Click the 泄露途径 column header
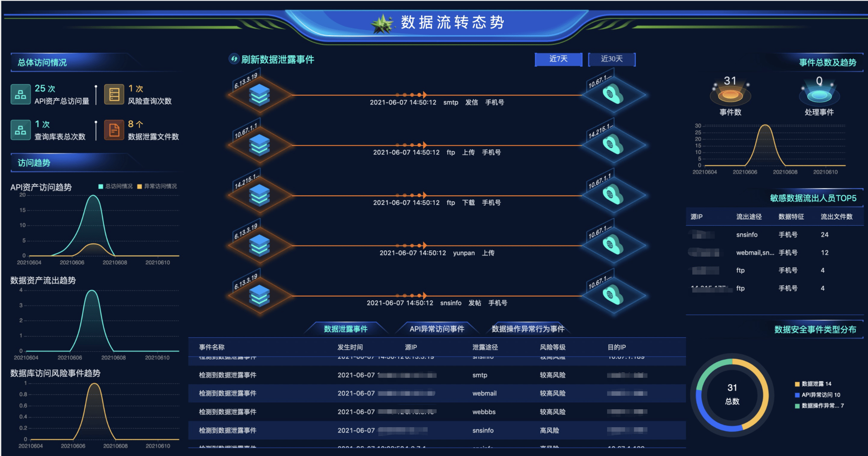Image resolution: width=868 pixels, height=456 pixels. pos(485,347)
